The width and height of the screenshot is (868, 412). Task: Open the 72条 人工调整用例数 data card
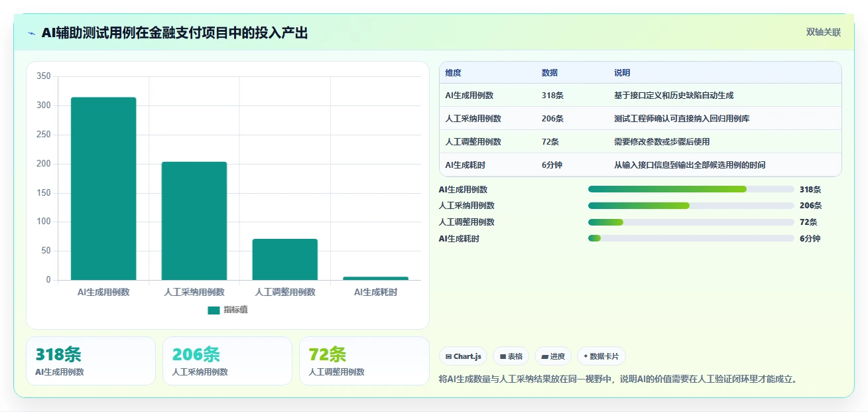364,361
